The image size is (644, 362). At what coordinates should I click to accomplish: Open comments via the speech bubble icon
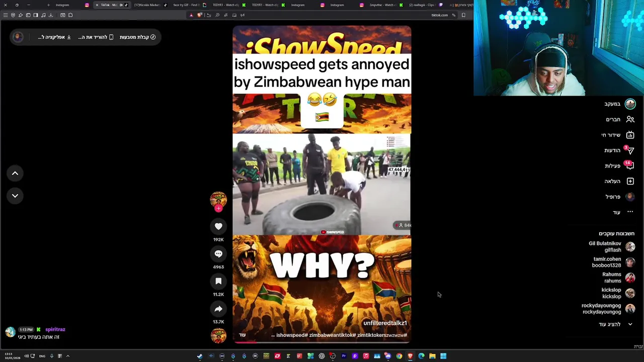tap(218, 254)
